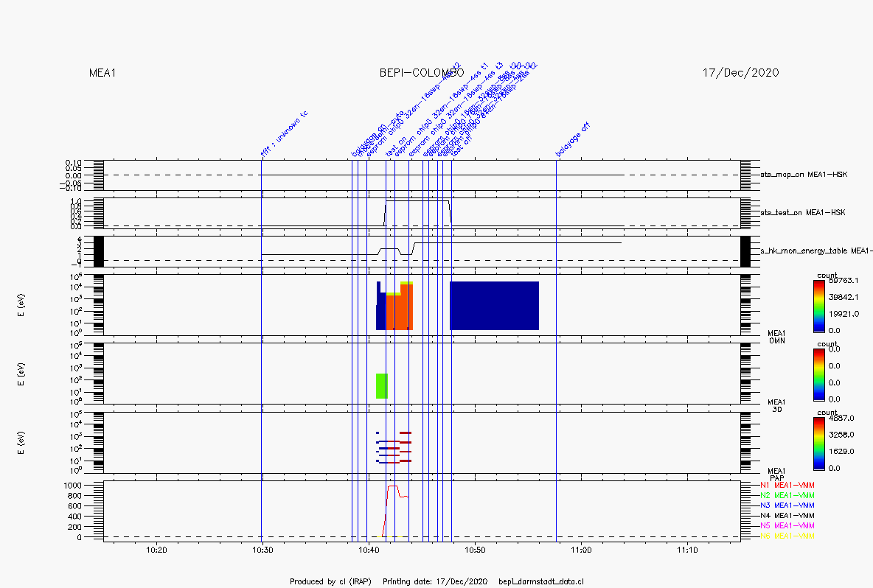This screenshot has width=873, height=588.
Task: Click the E (eV) axis label of OMN panel
Action: tap(21, 305)
